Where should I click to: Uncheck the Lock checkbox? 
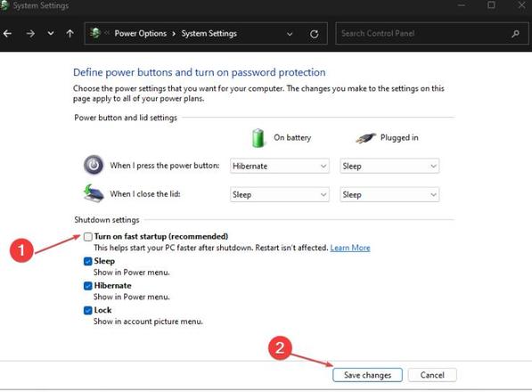pos(88,310)
